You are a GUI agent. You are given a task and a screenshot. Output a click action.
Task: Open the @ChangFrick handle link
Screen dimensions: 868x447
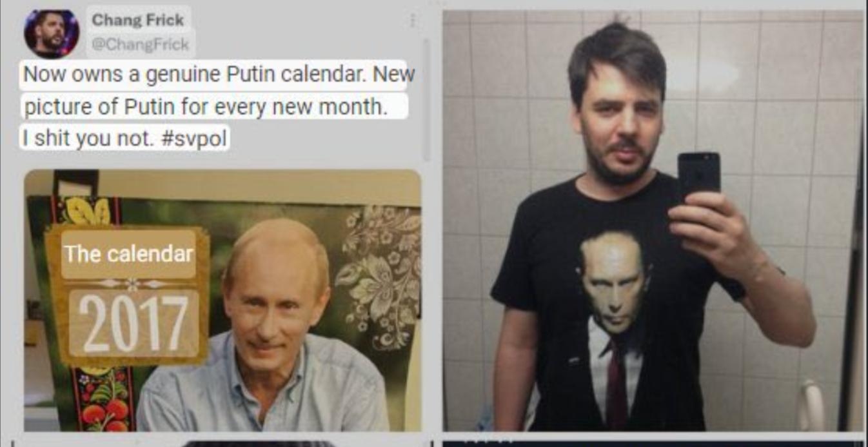[x=140, y=45]
